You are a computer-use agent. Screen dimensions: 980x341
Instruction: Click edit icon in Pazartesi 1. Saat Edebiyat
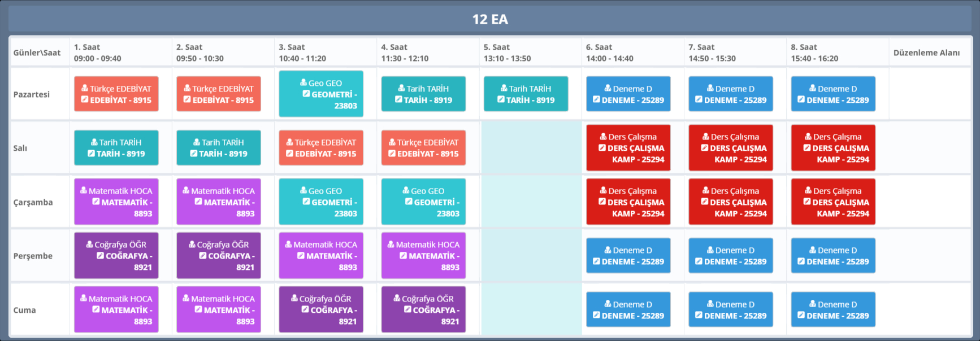[x=85, y=100]
